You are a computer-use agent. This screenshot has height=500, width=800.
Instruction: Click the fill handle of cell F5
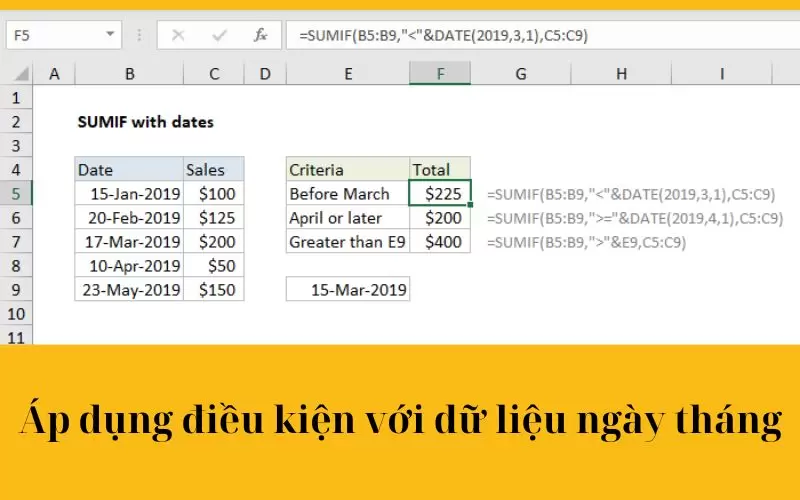click(x=470, y=205)
